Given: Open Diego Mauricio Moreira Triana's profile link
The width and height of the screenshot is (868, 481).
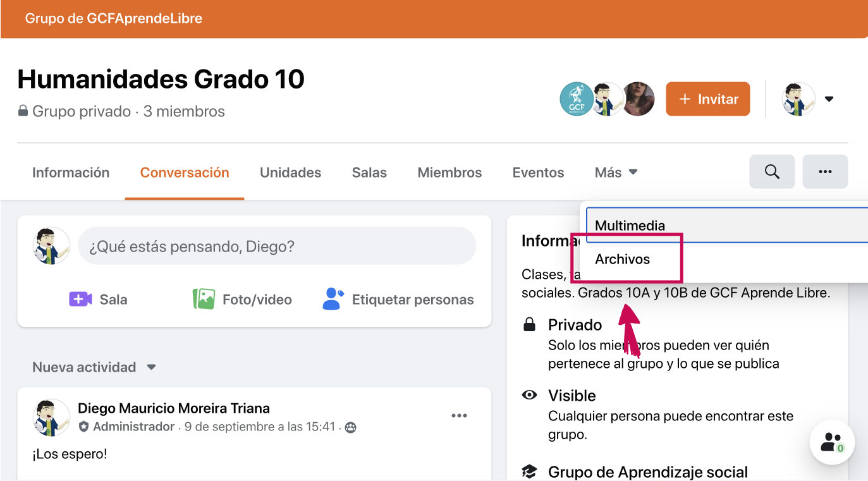Looking at the screenshot, I should [174, 408].
